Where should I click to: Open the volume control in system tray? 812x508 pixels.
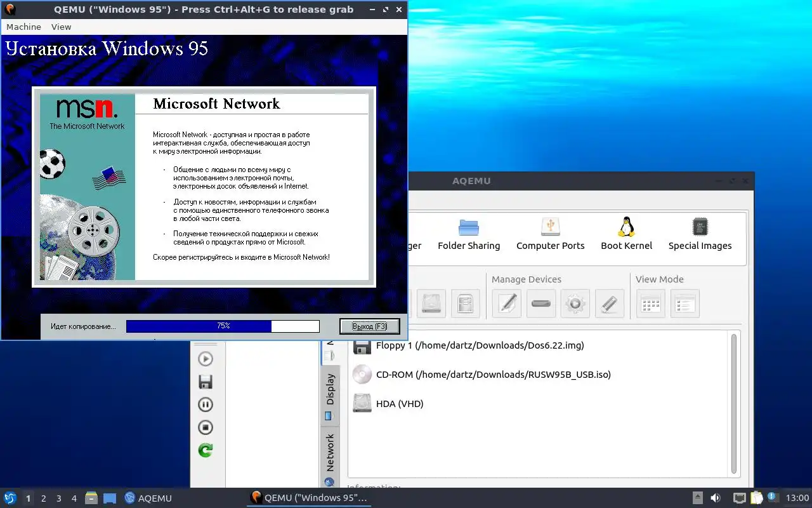(716, 498)
